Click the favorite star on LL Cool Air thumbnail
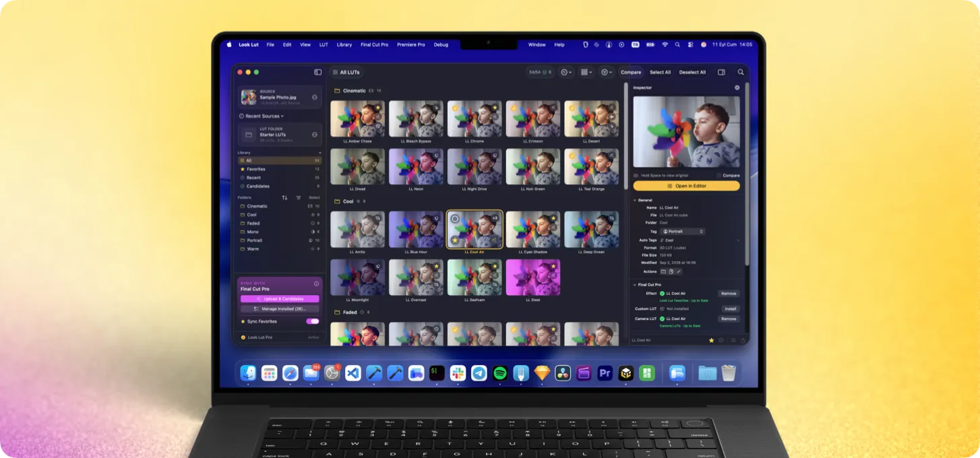 [x=455, y=240]
